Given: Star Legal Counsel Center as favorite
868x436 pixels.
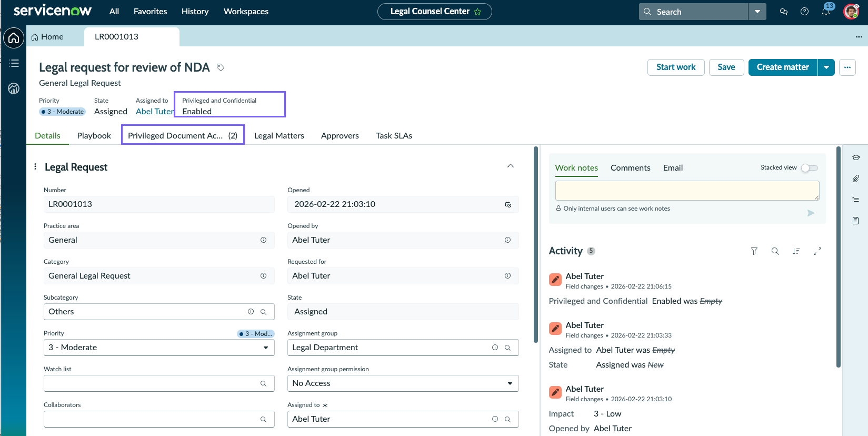Looking at the screenshot, I should point(477,12).
